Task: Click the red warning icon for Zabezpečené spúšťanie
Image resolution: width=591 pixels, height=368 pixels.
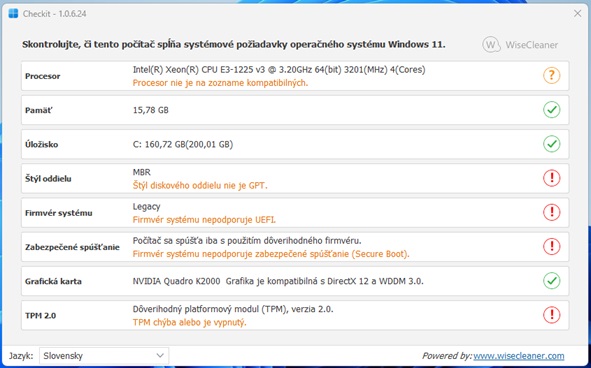Action: [x=551, y=247]
